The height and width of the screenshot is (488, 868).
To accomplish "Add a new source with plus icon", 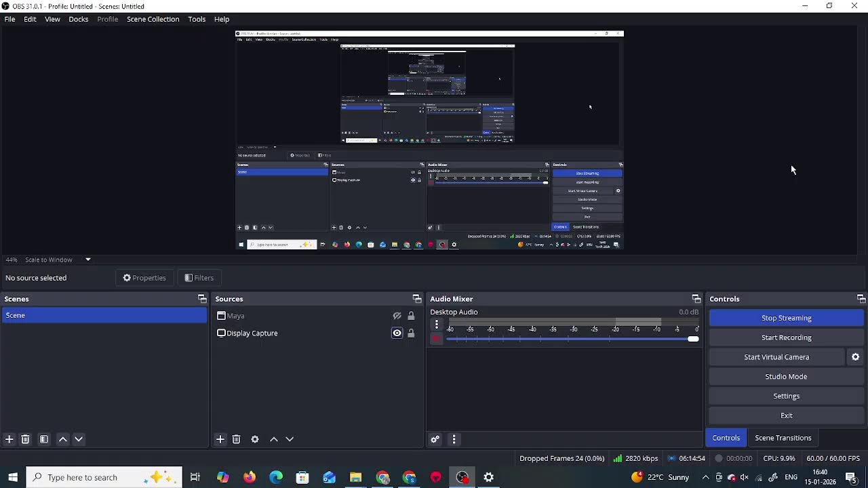I will click(220, 439).
